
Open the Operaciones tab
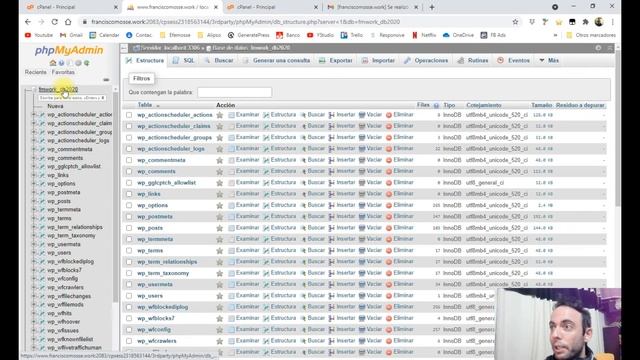426,60
